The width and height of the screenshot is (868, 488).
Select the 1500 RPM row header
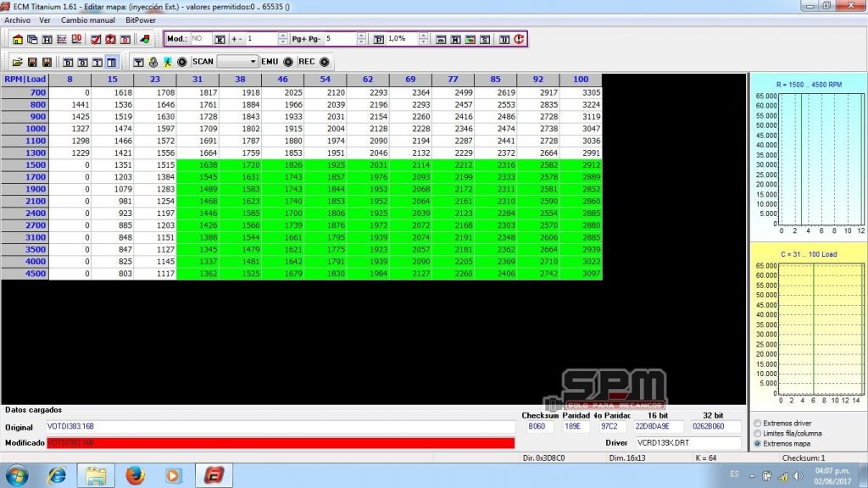click(x=25, y=165)
